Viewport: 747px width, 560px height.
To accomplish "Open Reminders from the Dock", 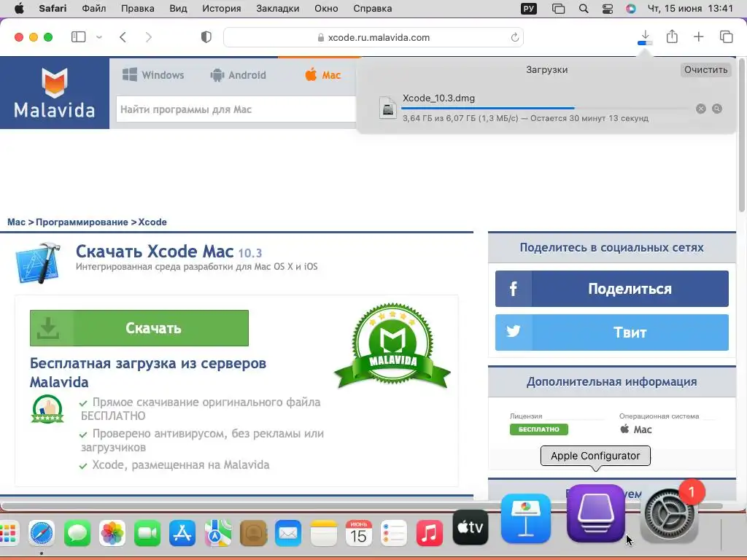I will point(394,533).
